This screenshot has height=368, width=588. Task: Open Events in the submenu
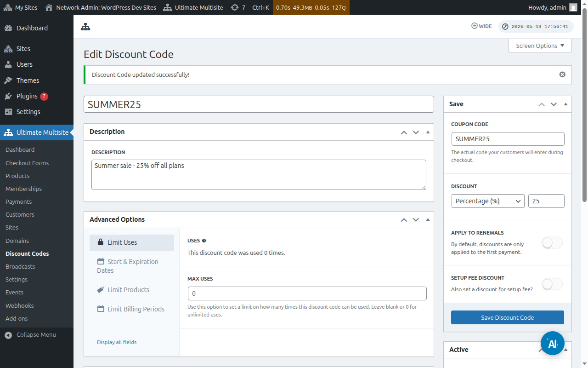click(x=14, y=292)
